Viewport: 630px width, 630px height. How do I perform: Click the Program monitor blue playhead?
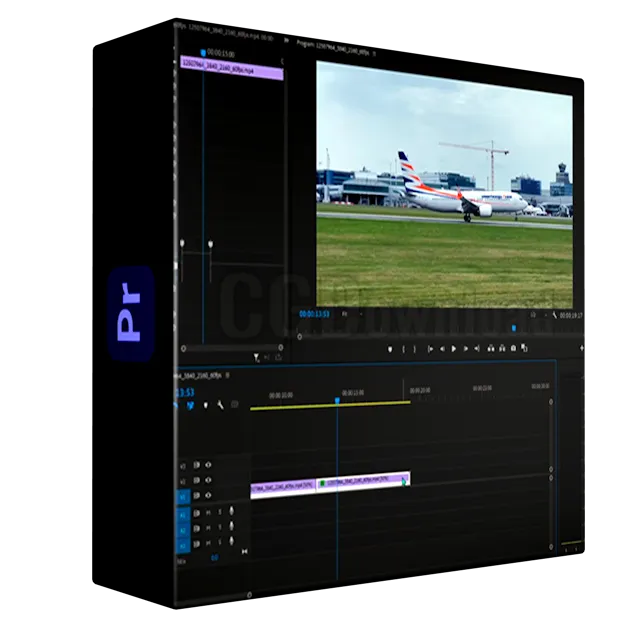point(513,328)
